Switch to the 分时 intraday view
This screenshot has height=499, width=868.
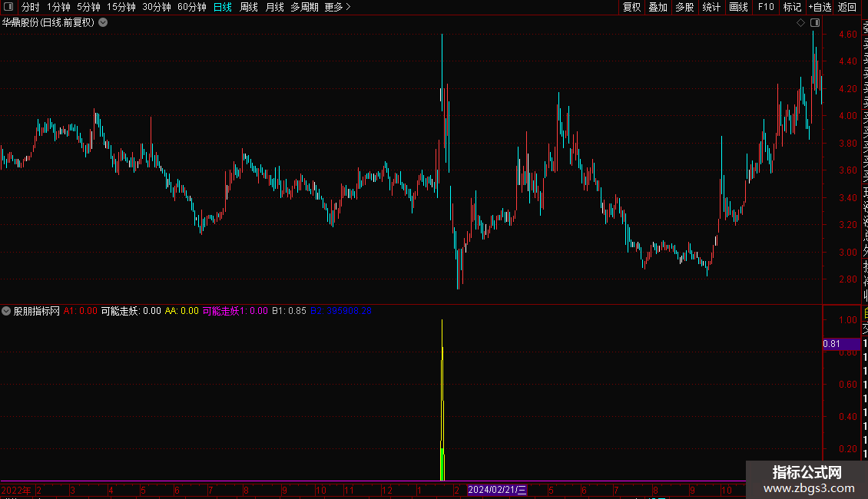[31, 7]
